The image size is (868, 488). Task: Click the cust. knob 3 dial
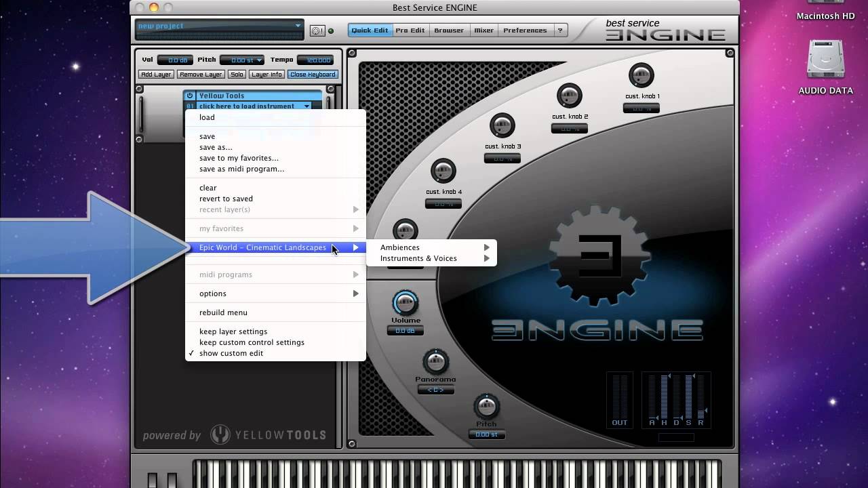pyautogui.click(x=502, y=125)
